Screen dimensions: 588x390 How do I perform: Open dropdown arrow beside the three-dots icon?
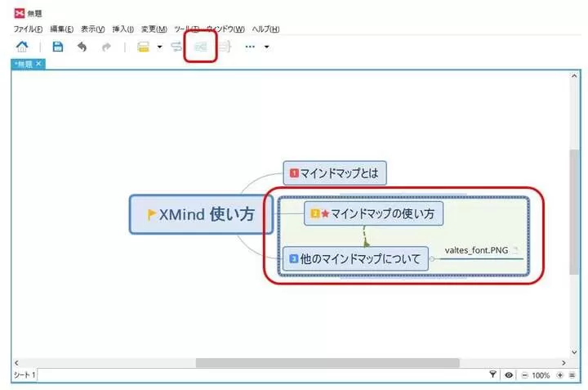coord(266,47)
